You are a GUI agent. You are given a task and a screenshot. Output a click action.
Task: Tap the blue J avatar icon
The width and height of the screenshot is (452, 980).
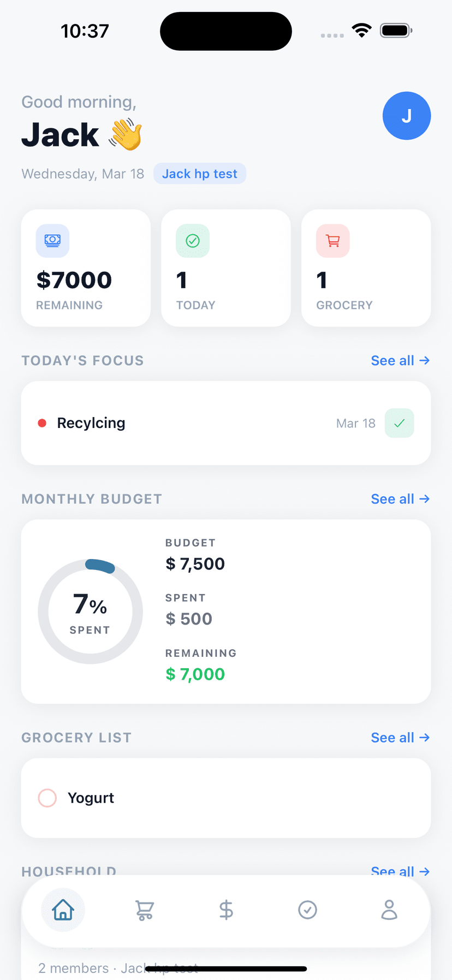[407, 116]
